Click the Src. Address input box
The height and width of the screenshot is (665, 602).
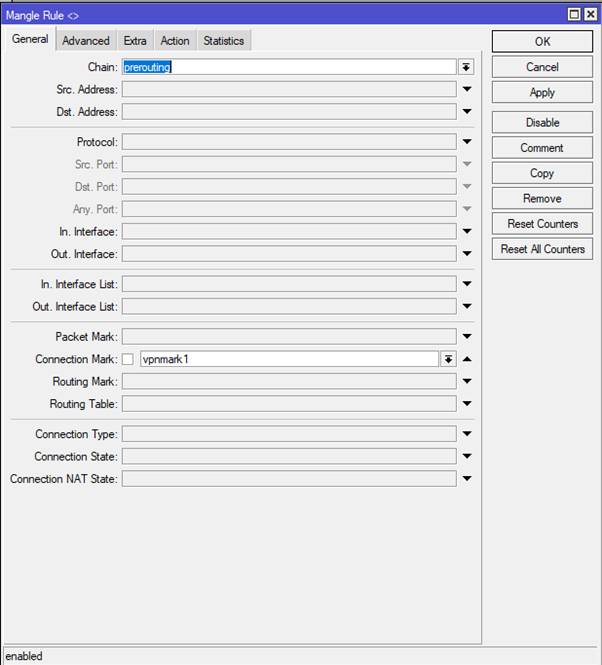289,89
